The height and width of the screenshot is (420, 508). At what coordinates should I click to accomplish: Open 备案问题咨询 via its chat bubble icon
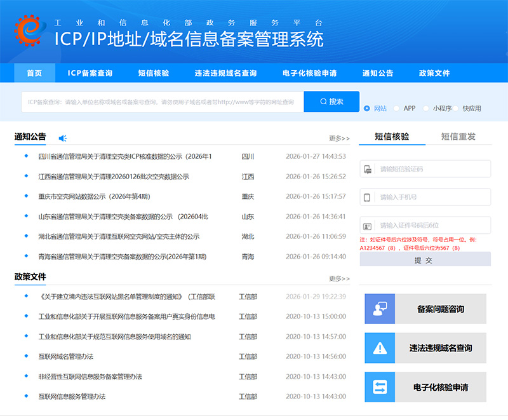(380, 309)
